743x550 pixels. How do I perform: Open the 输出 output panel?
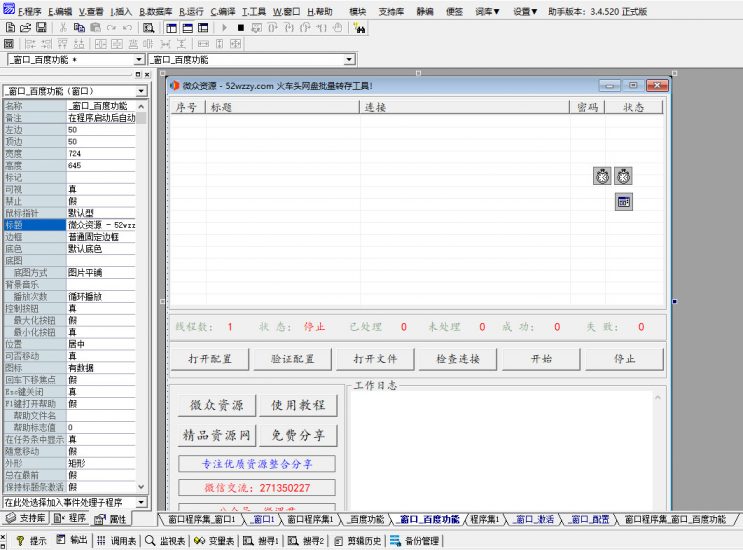(x=72, y=540)
